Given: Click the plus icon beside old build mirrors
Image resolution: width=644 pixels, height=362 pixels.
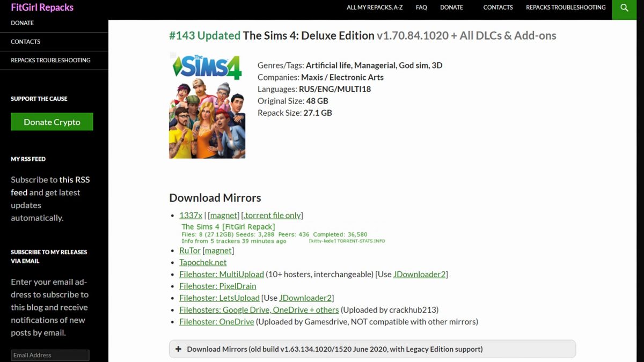Looking at the screenshot, I should tap(178, 349).
